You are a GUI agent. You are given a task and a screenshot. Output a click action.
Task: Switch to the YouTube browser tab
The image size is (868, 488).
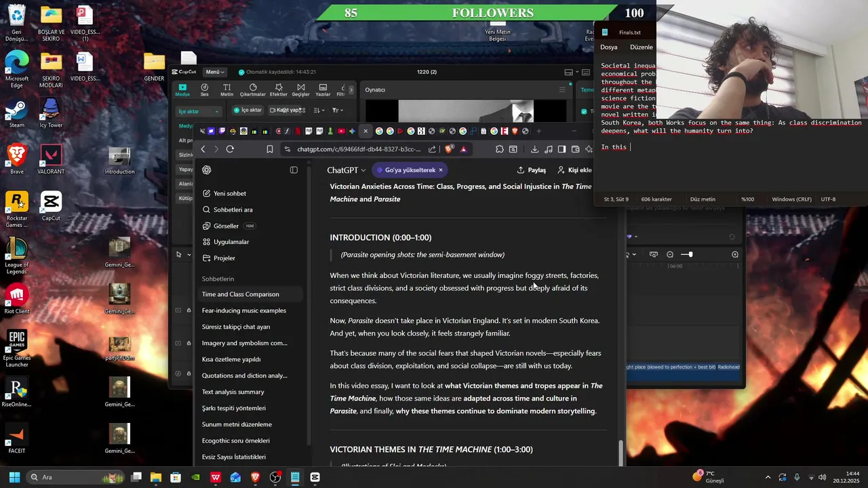341,131
